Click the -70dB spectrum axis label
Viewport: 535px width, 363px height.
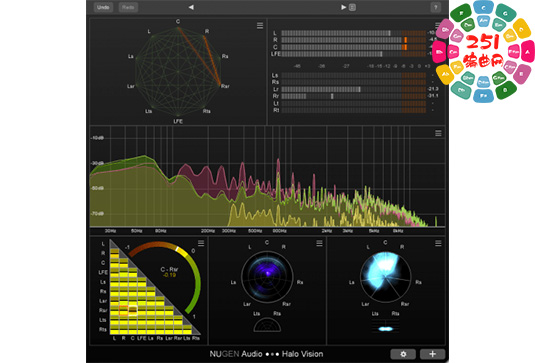click(x=97, y=214)
